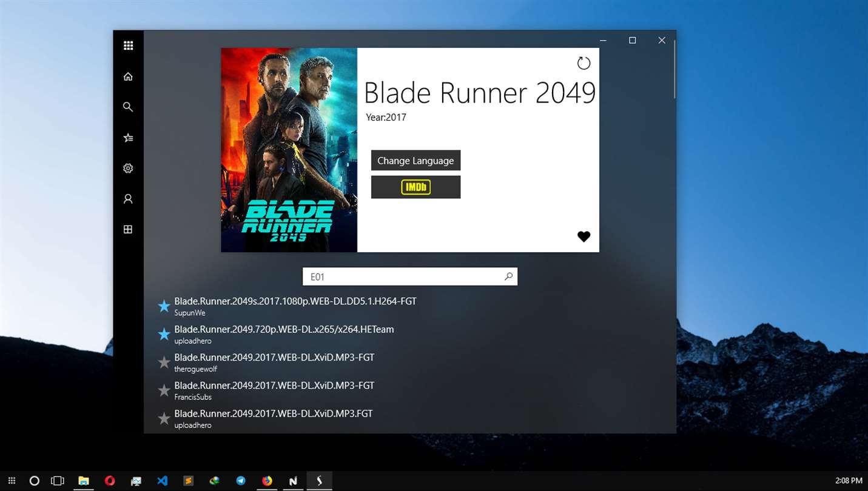Toggle star for the FrancisSubs subtitle
The height and width of the screenshot is (491, 868).
[x=164, y=390]
